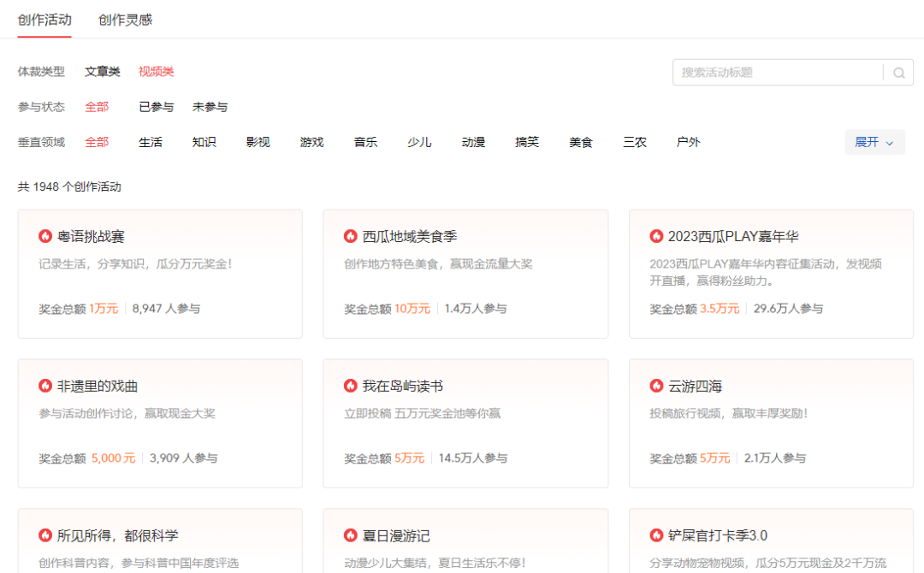Click flame icon beside 夏日漫游记
The image size is (924, 573).
tap(351, 535)
